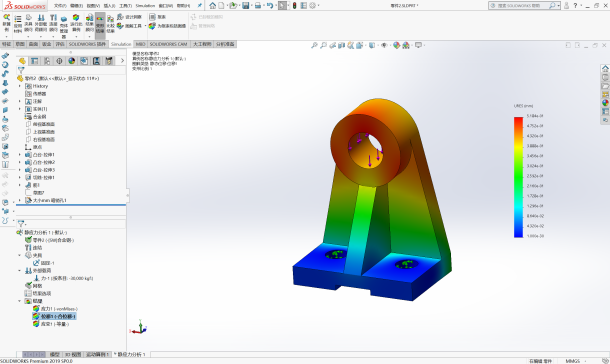Expand the 凸台-拉伸2 feature node
Image resolution: width=610 pixels, height=364 pixels.
pos(20,162)
